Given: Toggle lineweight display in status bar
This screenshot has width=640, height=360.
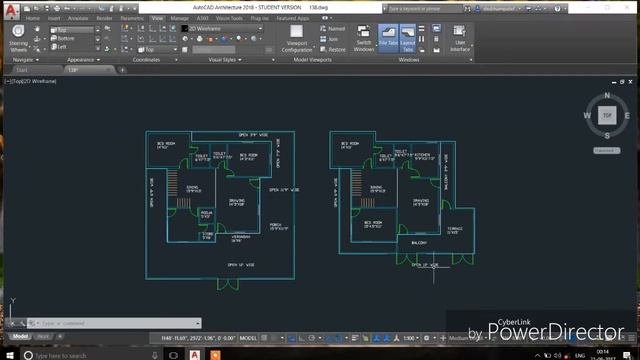Looking at the screenshot, I should point(355,338).
